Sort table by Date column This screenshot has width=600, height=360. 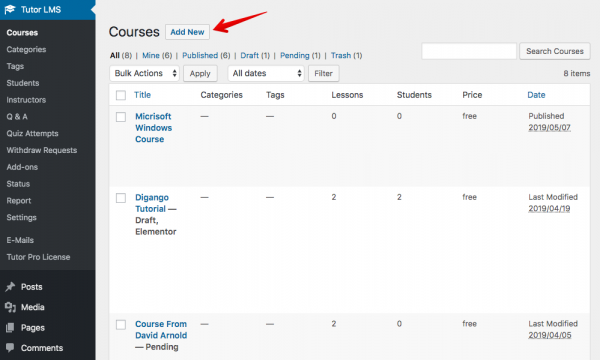point(536,95)
